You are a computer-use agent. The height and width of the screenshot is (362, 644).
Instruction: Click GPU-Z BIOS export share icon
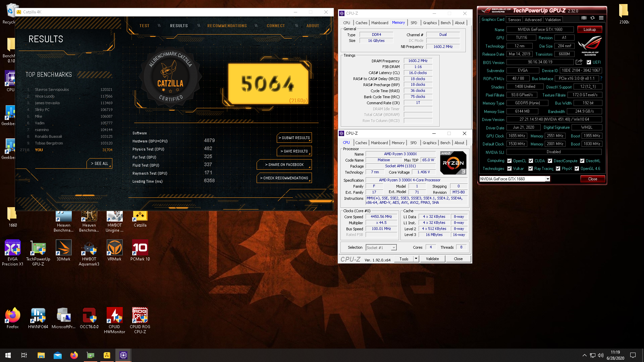[x=579, y=62]
